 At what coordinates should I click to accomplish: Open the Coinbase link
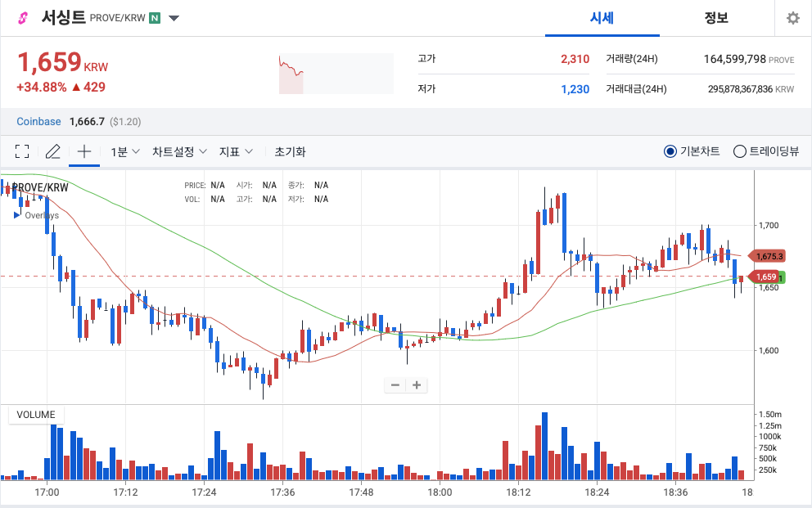[38, 122]
